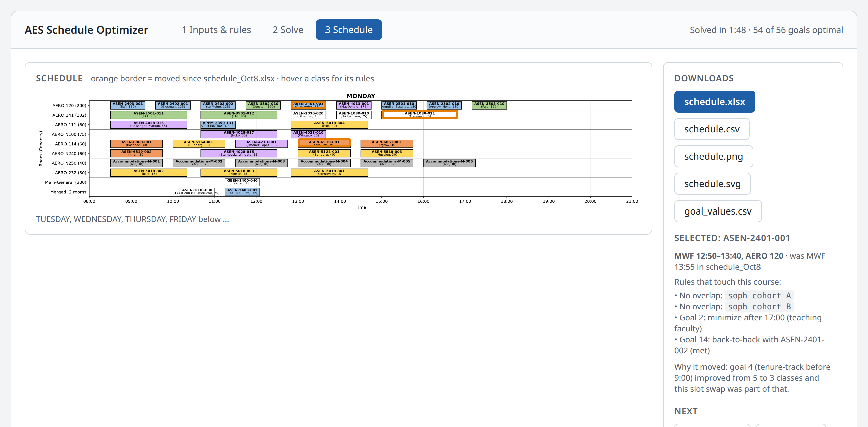Image resolution: width=868 pixels, height=427 pixels.
Task: Click the ASEN-4028-010 Wingate block
Action: tap(308, 134)
